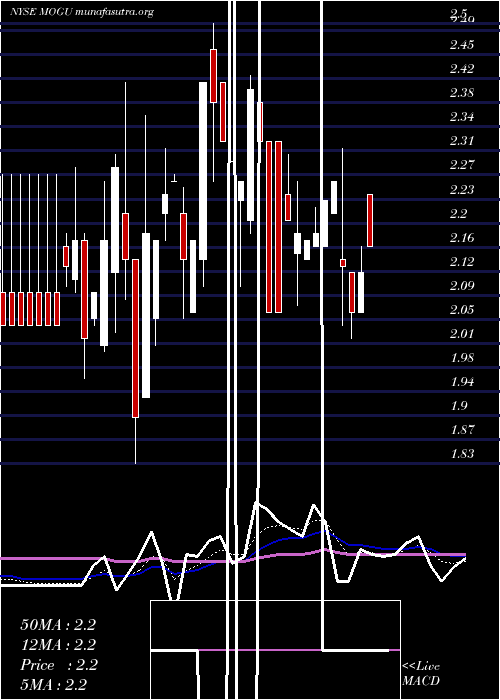Select the 1.94 price axis label
Image resolution: width=500 pixels, height=700 pixels.
[x=462, y=382]
